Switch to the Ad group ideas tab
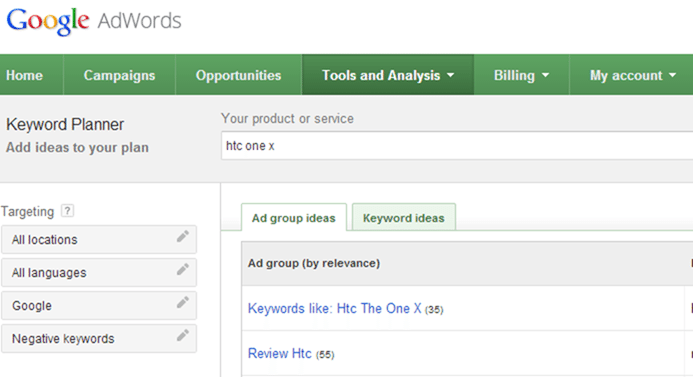Image resolution: width=693 pixels, height=377 pixels. point(294,217)
